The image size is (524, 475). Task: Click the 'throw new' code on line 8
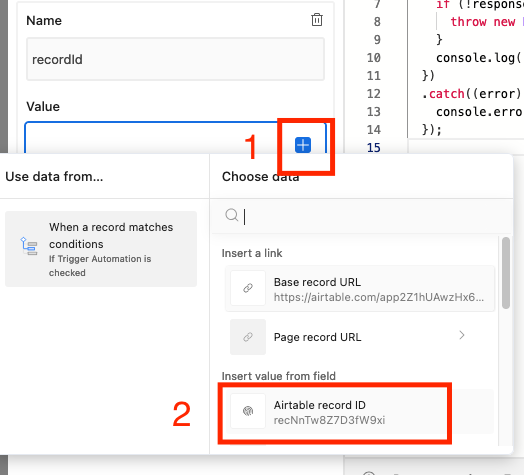pos(483,22)
